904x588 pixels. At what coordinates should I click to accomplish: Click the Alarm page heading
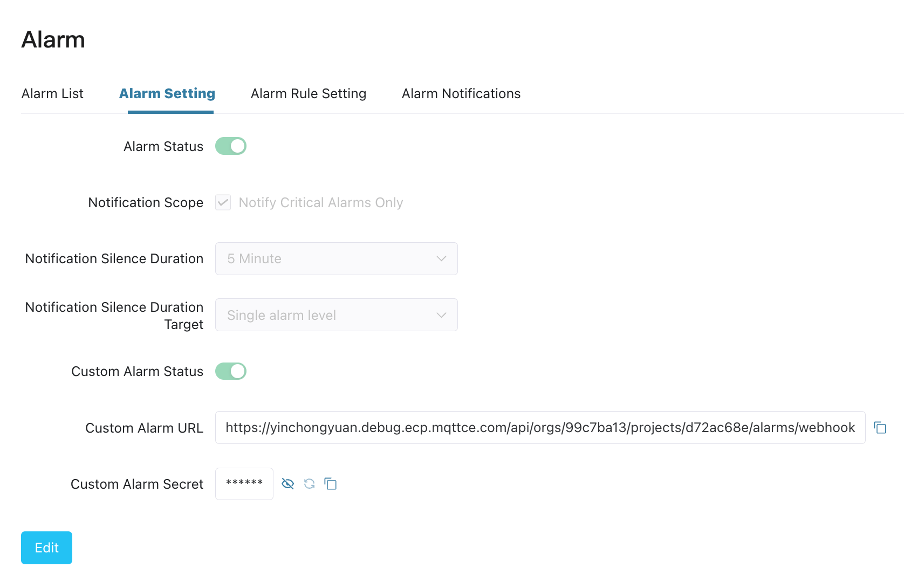click(x=53, y=40)
